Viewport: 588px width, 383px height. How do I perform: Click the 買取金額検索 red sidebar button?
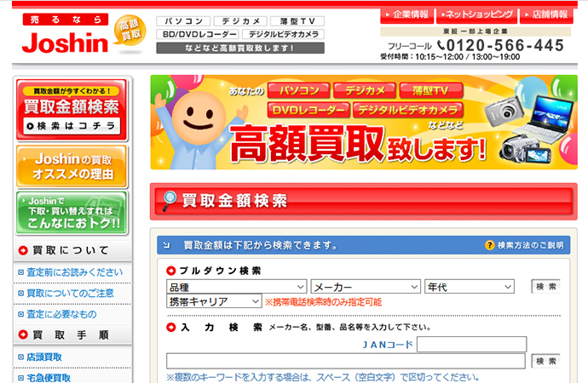pyautogui.click(x=72, y=110)
